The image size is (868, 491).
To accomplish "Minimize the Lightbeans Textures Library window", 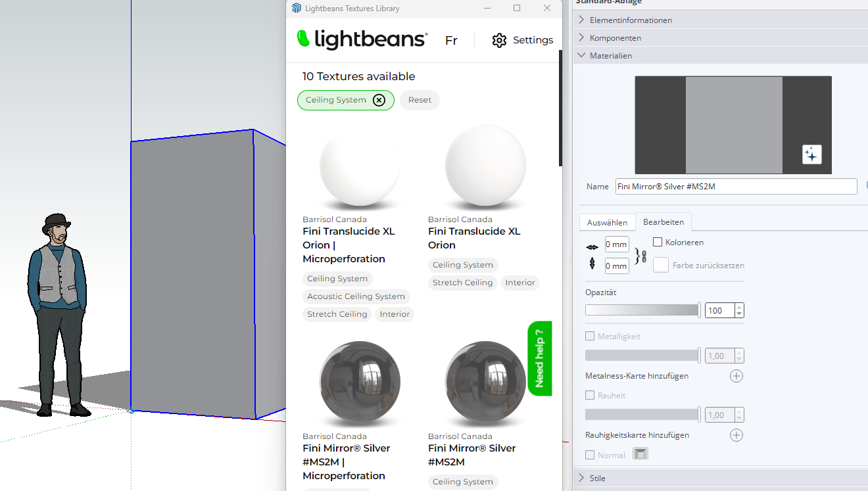I will pos(487,9).
